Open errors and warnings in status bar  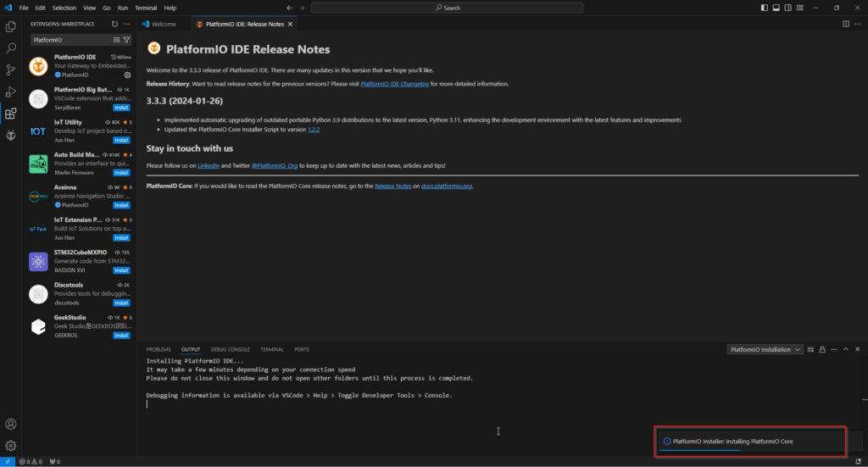[31, 461]
